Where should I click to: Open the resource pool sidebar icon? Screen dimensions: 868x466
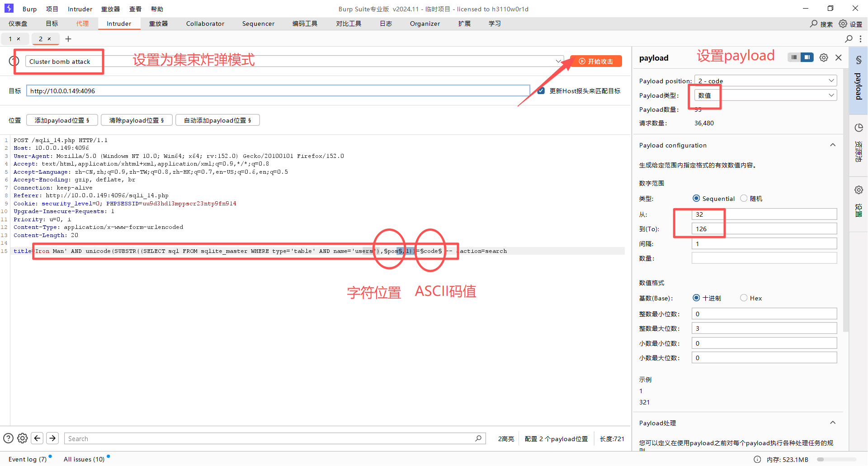(859, 128)
